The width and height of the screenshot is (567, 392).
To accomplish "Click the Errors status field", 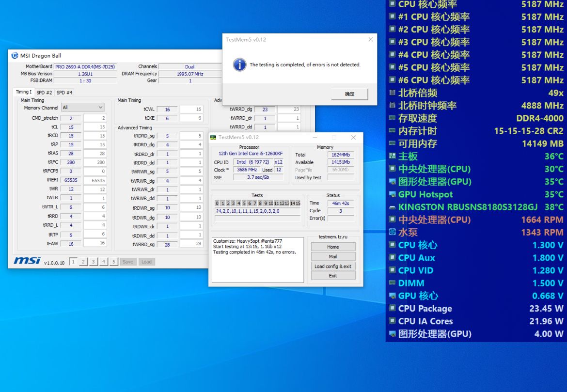I will (x=341, y=219).
